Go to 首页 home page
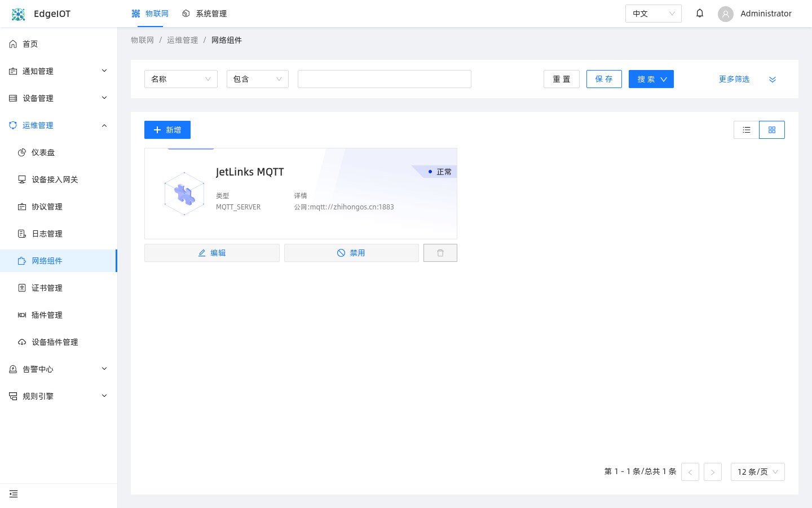Screen dimensions: 812x508 point(59,44)
